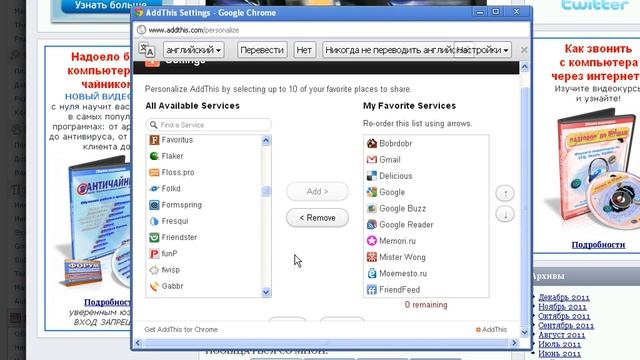Click the funP service icon
This screenshot has width=640, height=360.
[154, 253]
